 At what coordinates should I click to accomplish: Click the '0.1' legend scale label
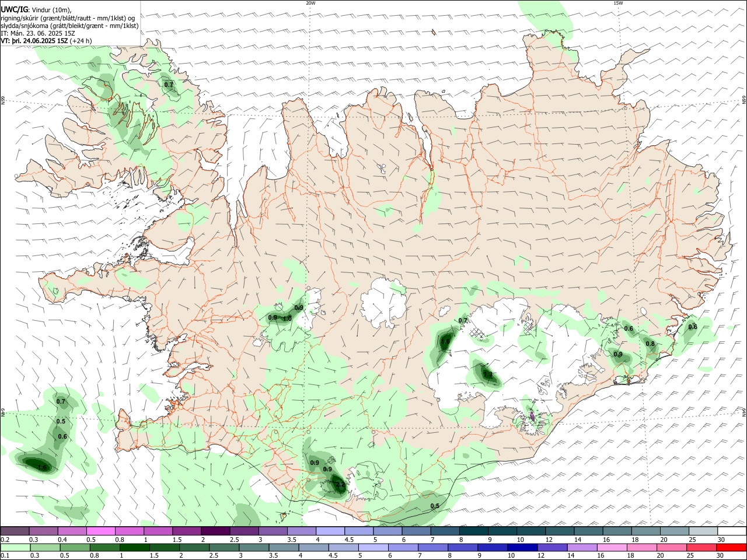[x=5, y=556]
